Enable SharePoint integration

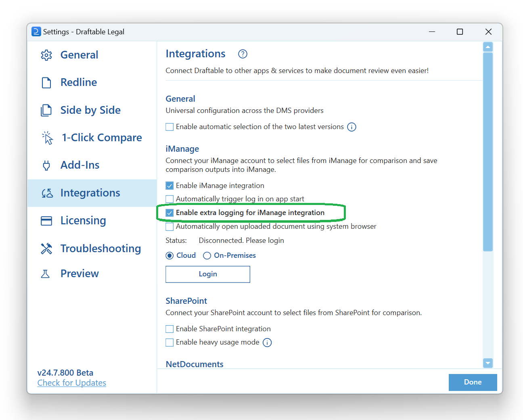169,329
